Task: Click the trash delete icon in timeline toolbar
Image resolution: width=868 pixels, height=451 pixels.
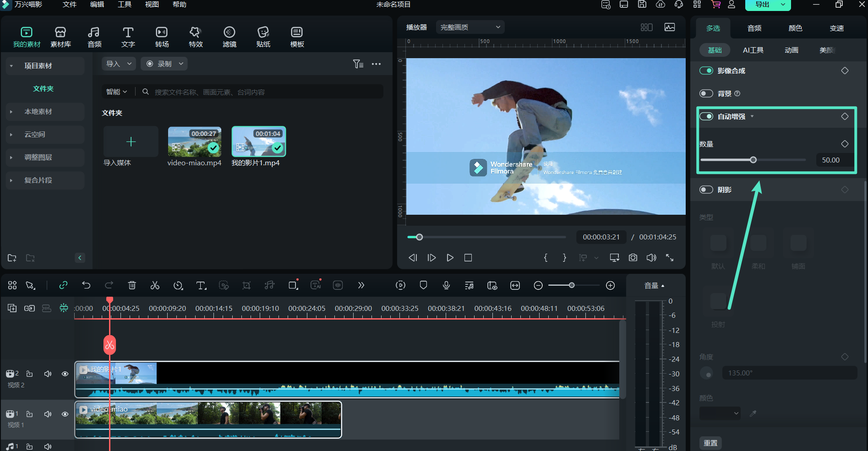Action: pyautogui.click(x=132, y=285)
